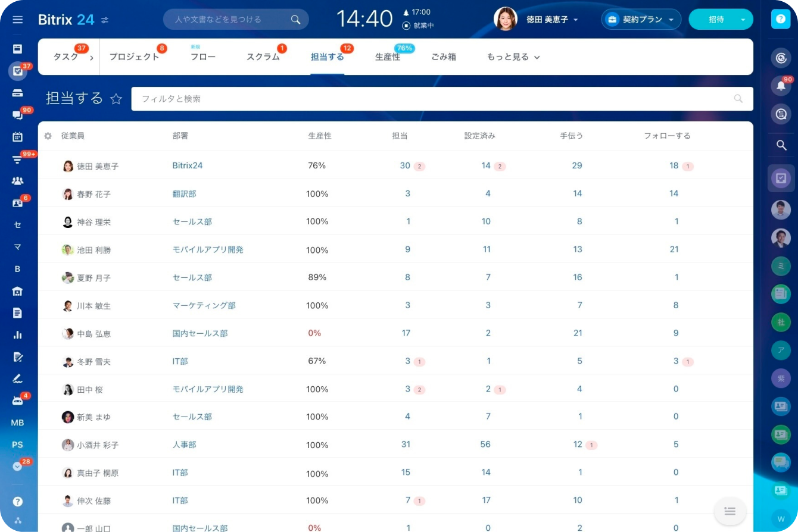Open the robot automation icon in sidebar
This screenshot has width=798, height=532.
coord(17,400)
